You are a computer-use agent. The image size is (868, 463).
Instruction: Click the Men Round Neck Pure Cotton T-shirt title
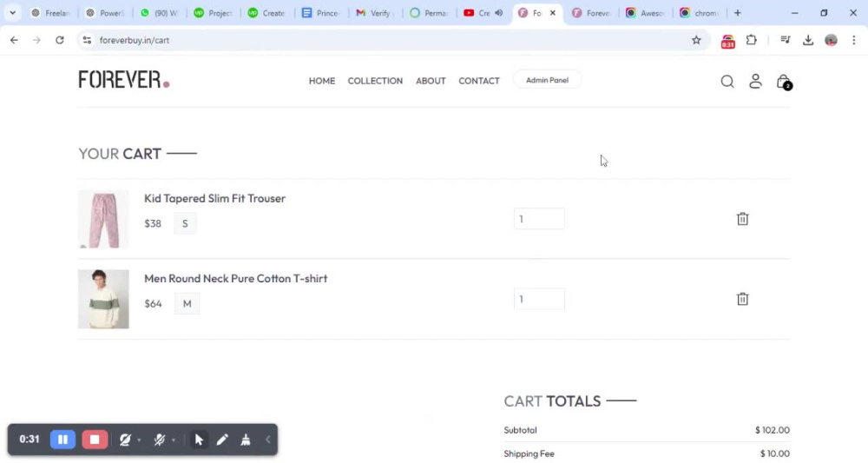pos(236,279)
